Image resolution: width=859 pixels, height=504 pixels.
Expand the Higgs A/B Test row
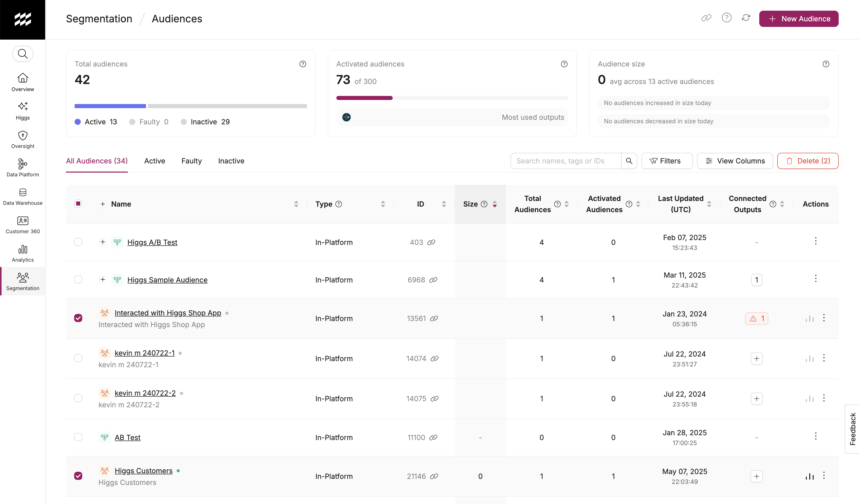pos(103,242)
